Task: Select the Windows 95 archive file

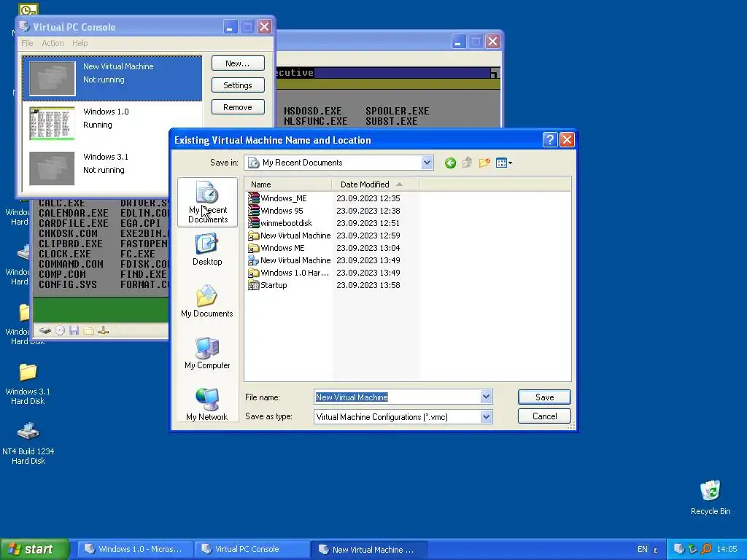Action: (x=276, y=211)
